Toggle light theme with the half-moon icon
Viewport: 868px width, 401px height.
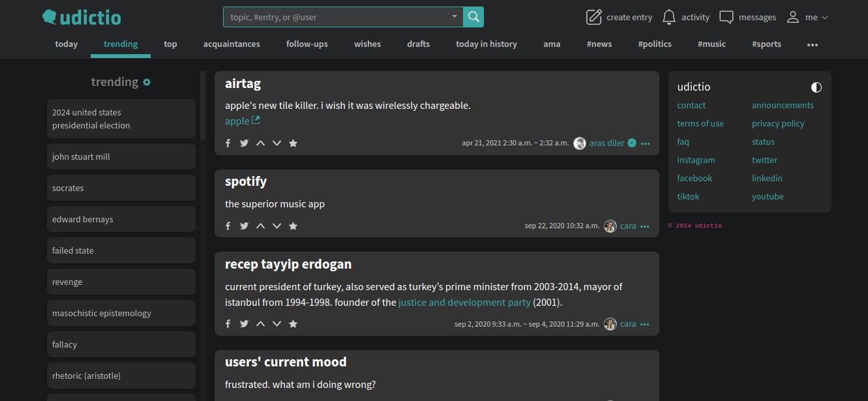[x=816, y=87]
